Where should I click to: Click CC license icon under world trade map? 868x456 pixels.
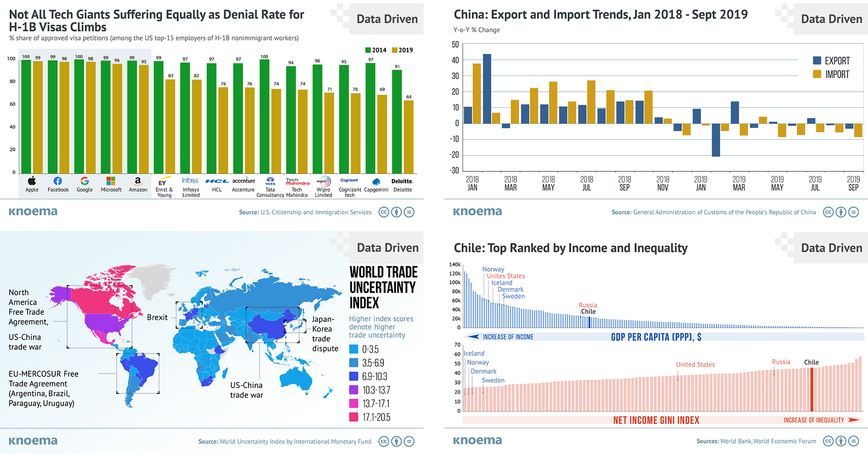coord(384,442)
